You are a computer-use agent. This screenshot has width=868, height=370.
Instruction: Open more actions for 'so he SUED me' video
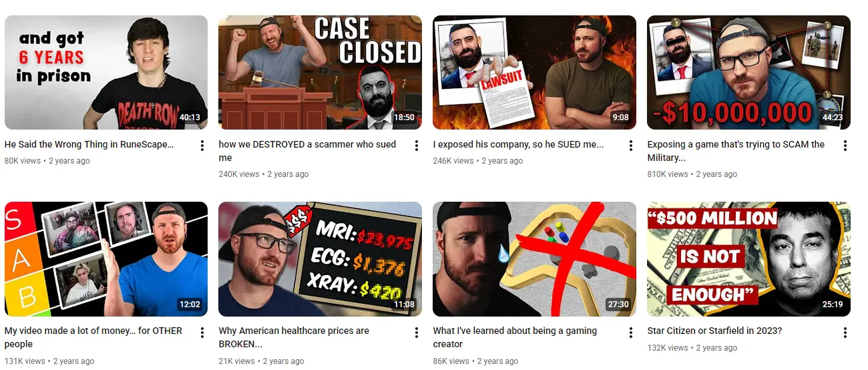pyautogui.click(x=631, y=145)
